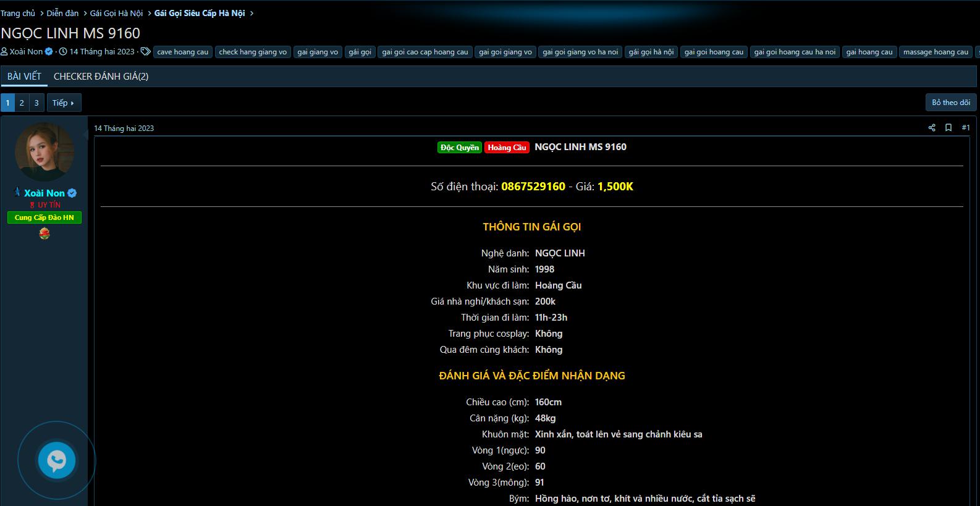Toggle following with the Bỏ theo dõi button
Viewport: 980px width, 506px height.
click(x=951, y=103)
